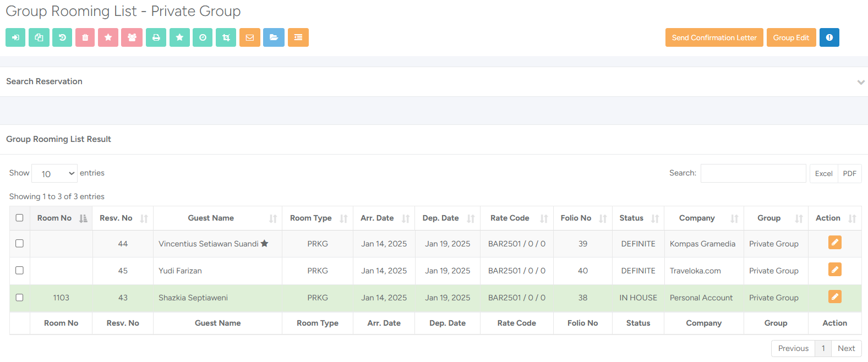Image resolution: width=868 pixels, height=362 pixels.
Task: Go to the Next page
Action: click(x=846, y=348)
